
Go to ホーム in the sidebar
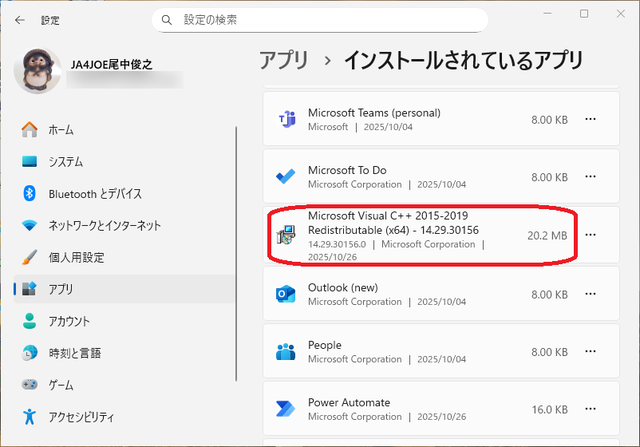point(124,130)
